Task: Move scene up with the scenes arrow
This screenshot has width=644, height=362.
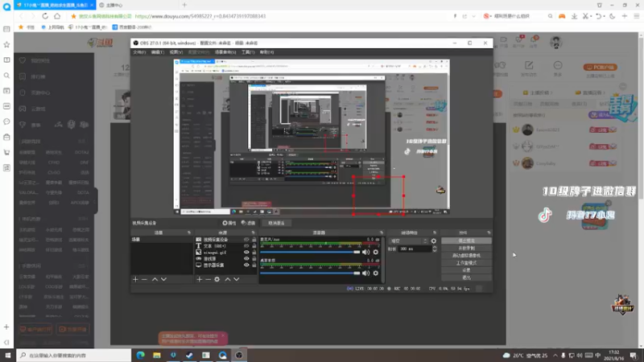Action: tap(155, 279)
